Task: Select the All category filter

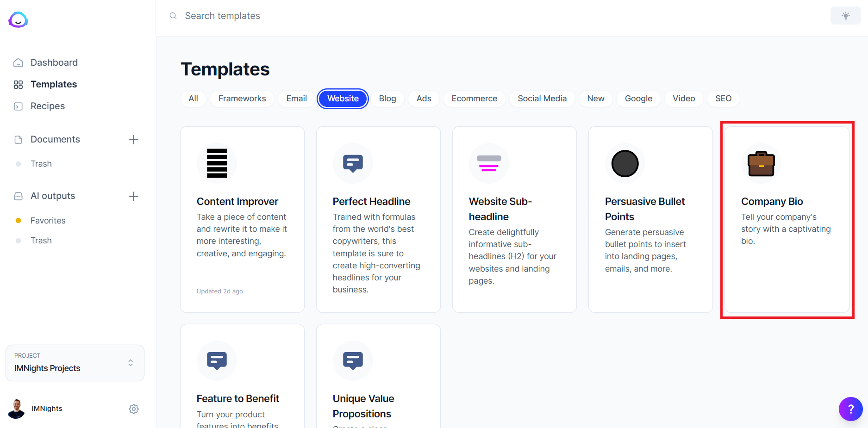Action: pos(194,99)
